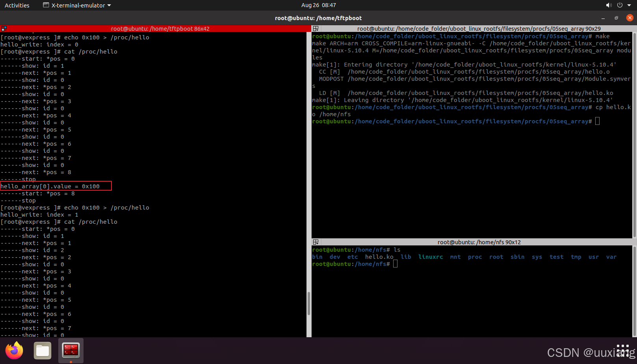Click the 'test' directory in ls output

[557, 257]
